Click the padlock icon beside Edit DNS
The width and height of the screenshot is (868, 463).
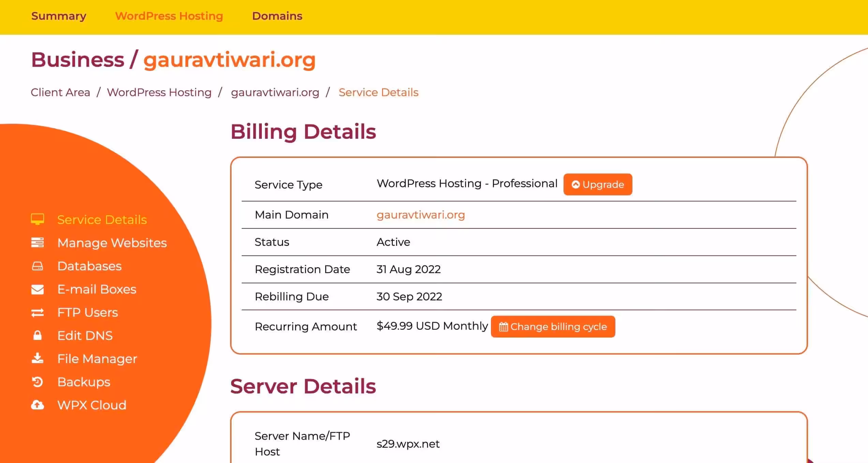point(38,335)
